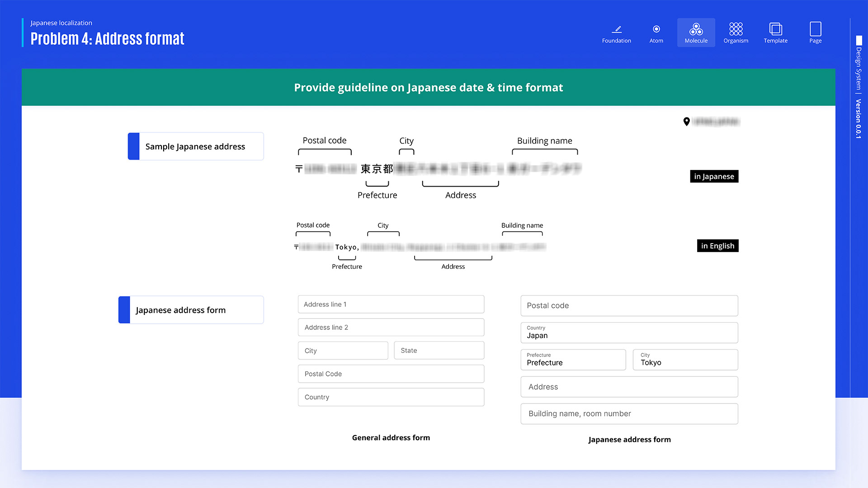Click the Building name, room number field
This screenshot has height=488, width=868.
[629, 414]
